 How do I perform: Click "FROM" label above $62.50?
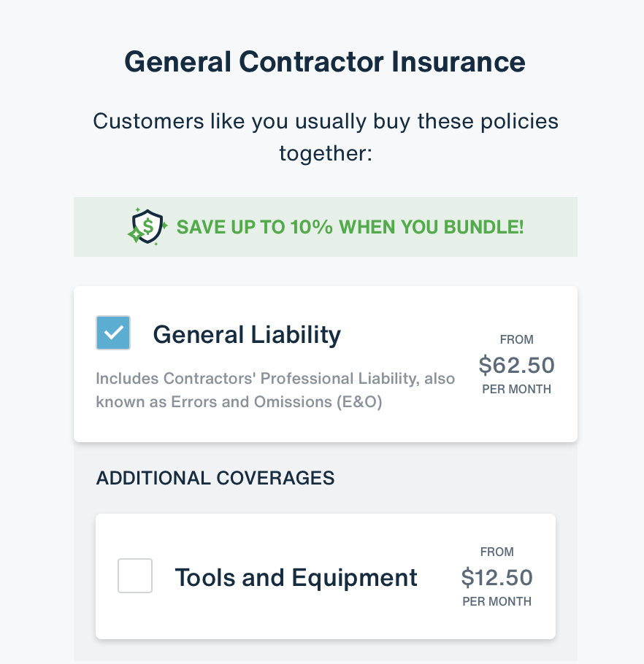(516, 339)
